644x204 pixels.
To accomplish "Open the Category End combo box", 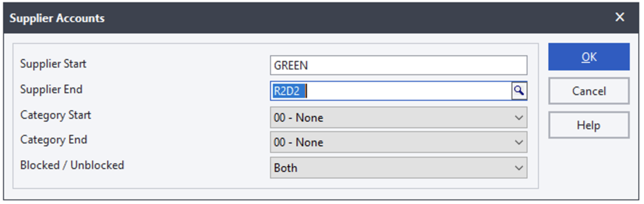I will 398,142.
